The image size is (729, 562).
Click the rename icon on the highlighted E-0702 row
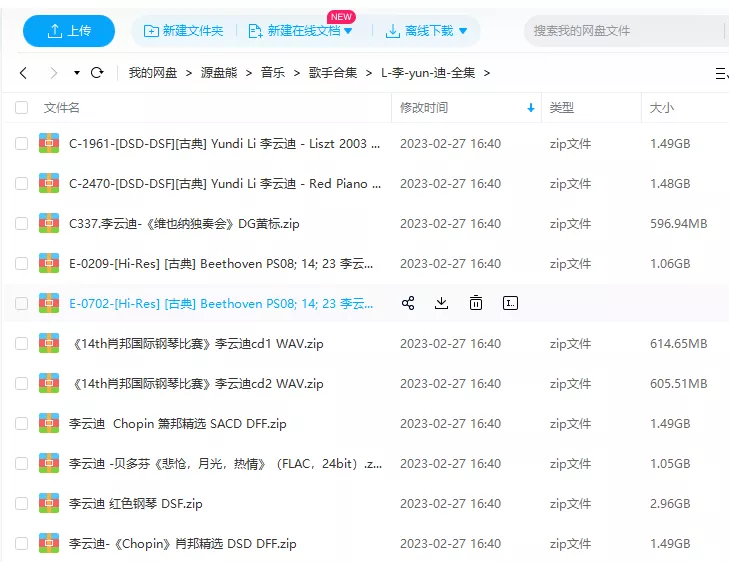(x=510, y=303)
